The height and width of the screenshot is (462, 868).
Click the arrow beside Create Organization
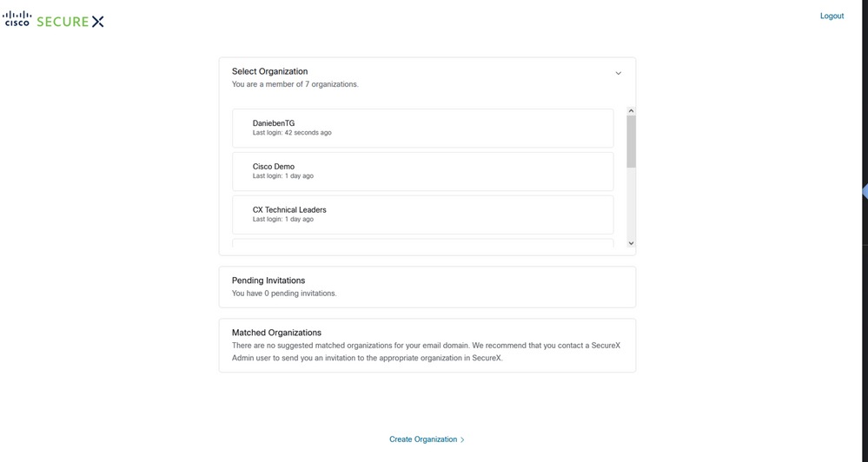click(x=462, y=440)
